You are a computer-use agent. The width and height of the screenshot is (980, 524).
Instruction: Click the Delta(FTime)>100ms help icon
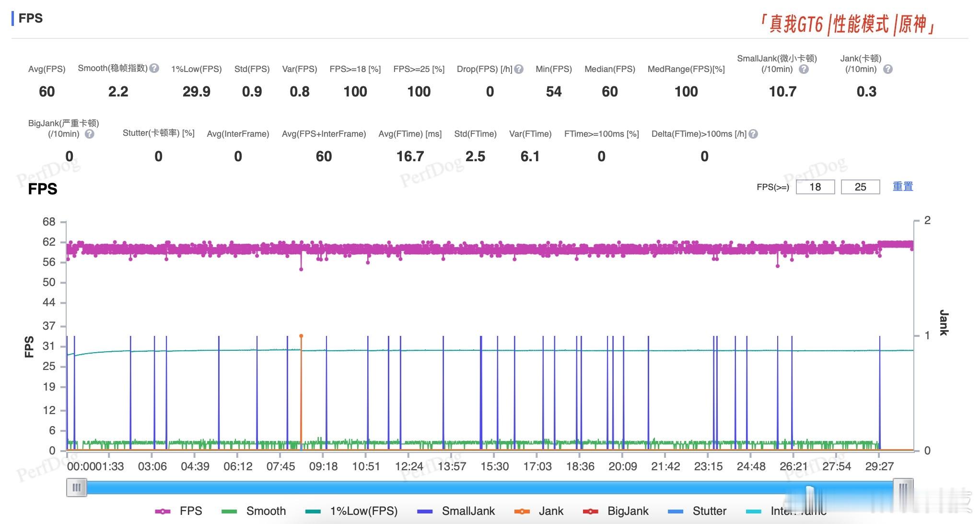(x=753, y=134)
